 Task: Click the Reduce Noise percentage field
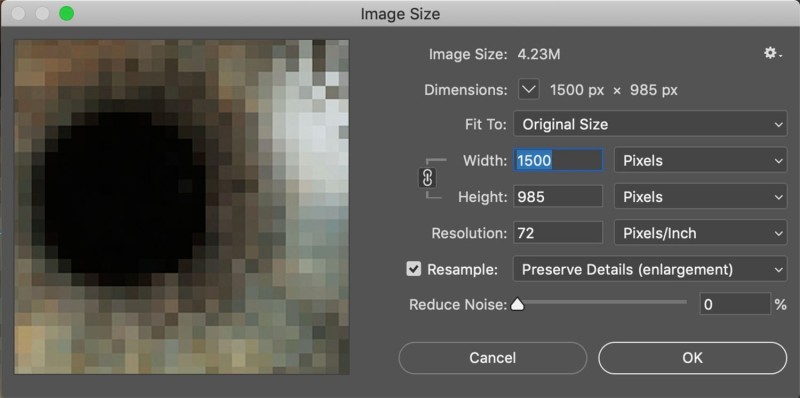click(x=734, y=305)
